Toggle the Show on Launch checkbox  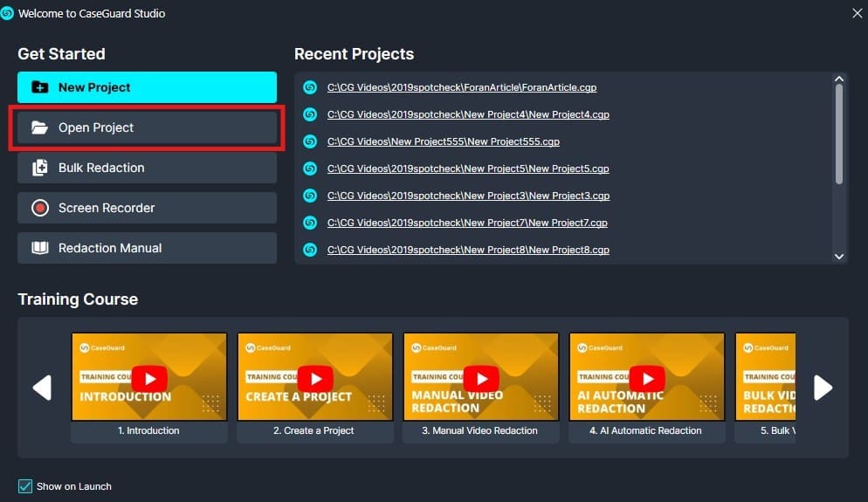[25, 486]
